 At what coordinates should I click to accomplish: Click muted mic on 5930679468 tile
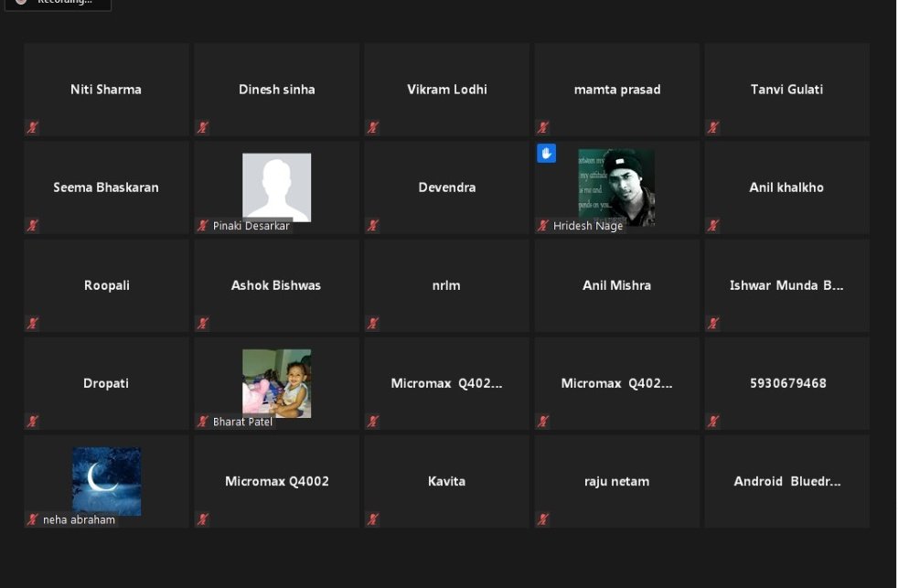[x=713, y=421]
